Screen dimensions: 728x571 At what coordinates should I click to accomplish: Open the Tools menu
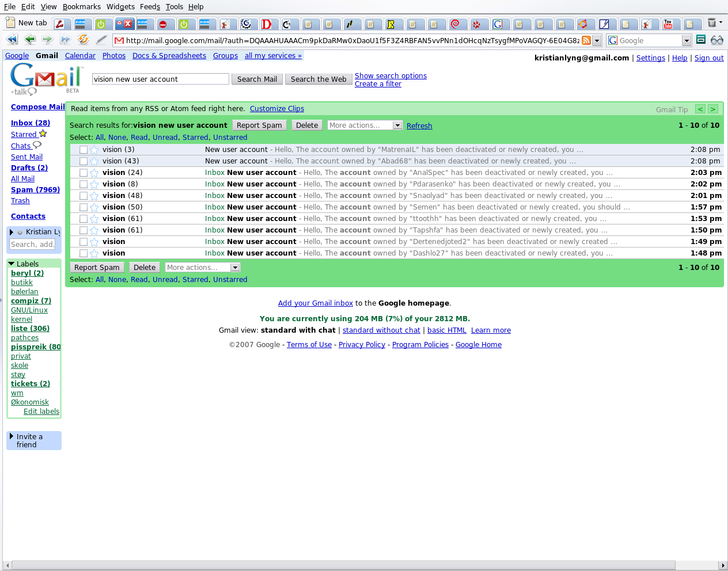[x=175, y=6]
